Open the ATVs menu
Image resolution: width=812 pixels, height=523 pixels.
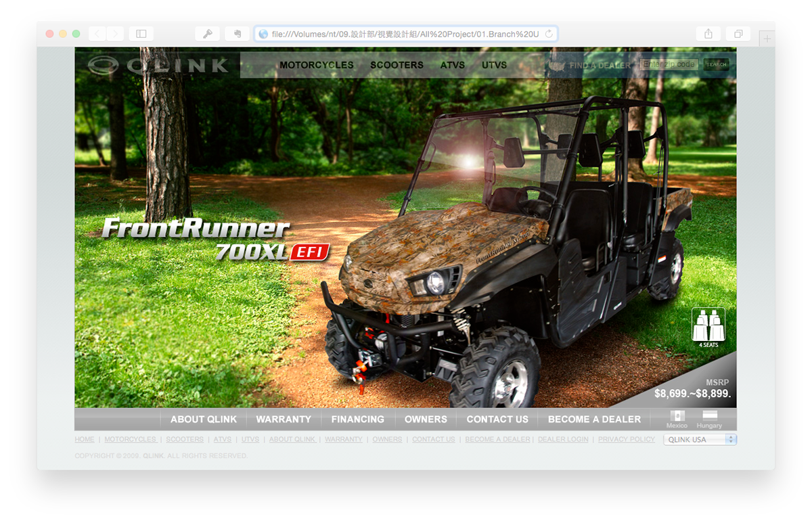[x=453, y=66]
